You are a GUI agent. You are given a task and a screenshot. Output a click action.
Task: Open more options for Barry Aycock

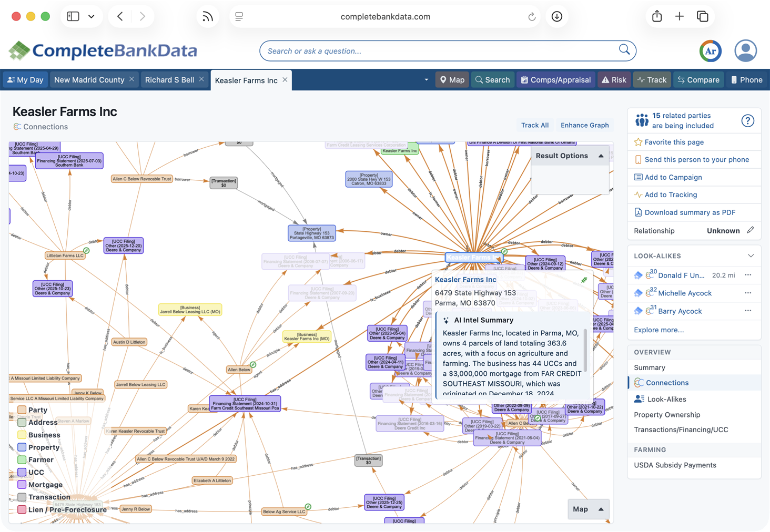[748, 311]
